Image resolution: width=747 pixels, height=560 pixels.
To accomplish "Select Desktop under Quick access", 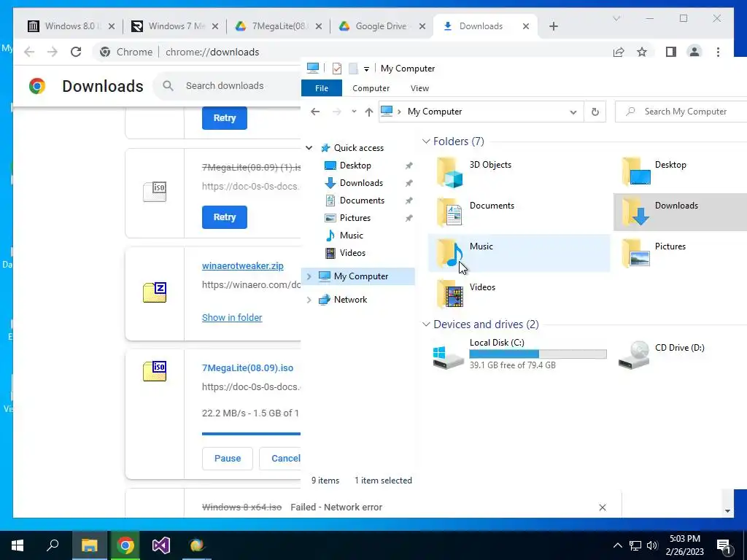I will 355,166.
